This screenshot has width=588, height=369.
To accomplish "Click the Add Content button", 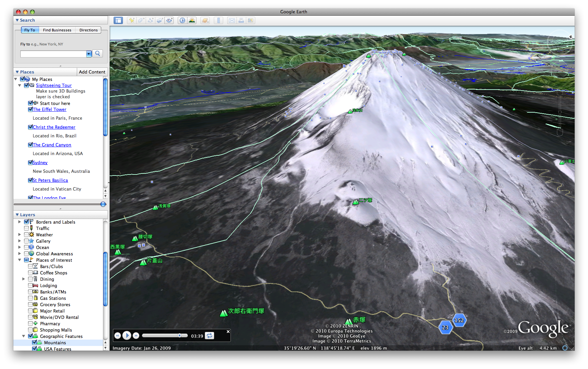I will coord(92,72).
